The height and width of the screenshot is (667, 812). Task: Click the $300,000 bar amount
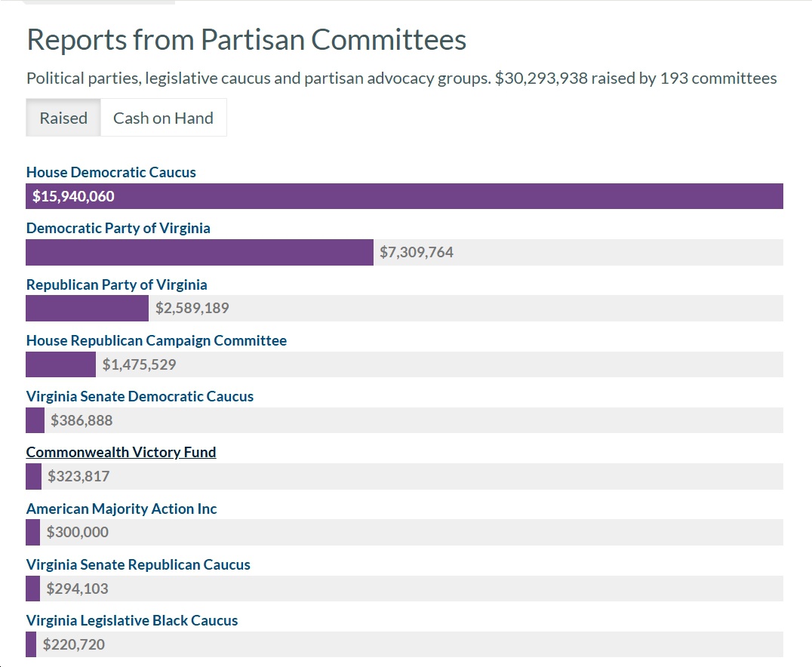point(78,532)
